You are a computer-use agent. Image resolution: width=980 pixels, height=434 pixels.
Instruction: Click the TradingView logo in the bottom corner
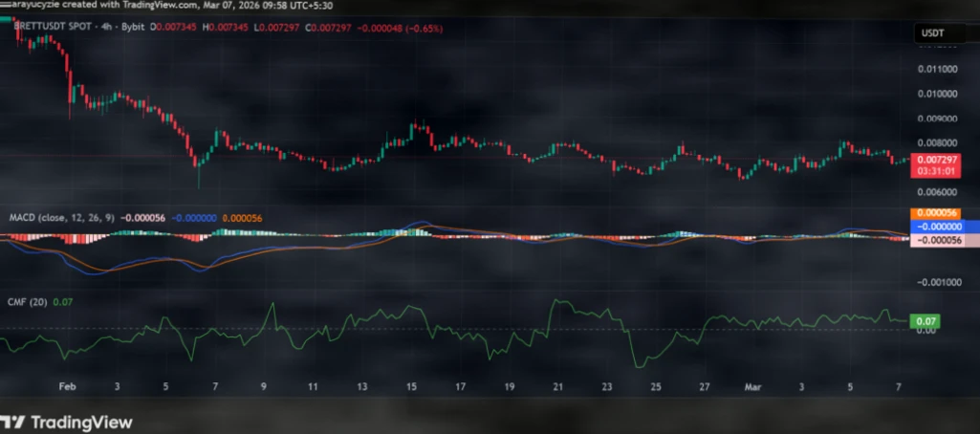click(x=66, y=422)
